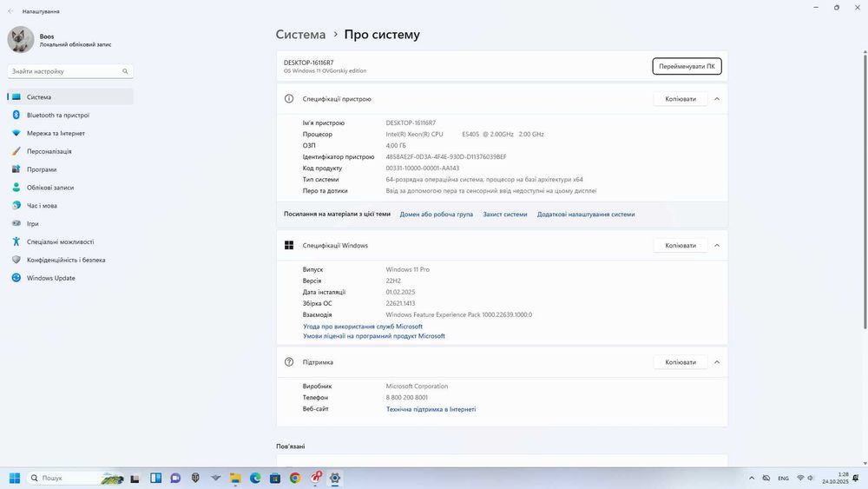The image size is (868, 489).
Task: Open Облікові записи settings
Action: click(x=70, y=188)
